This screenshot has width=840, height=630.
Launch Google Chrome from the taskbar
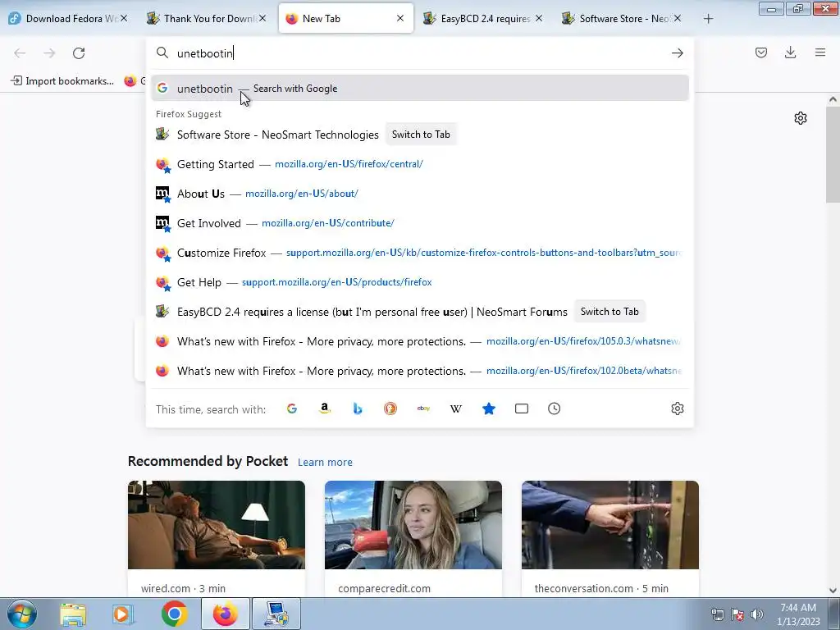[174, 614]
